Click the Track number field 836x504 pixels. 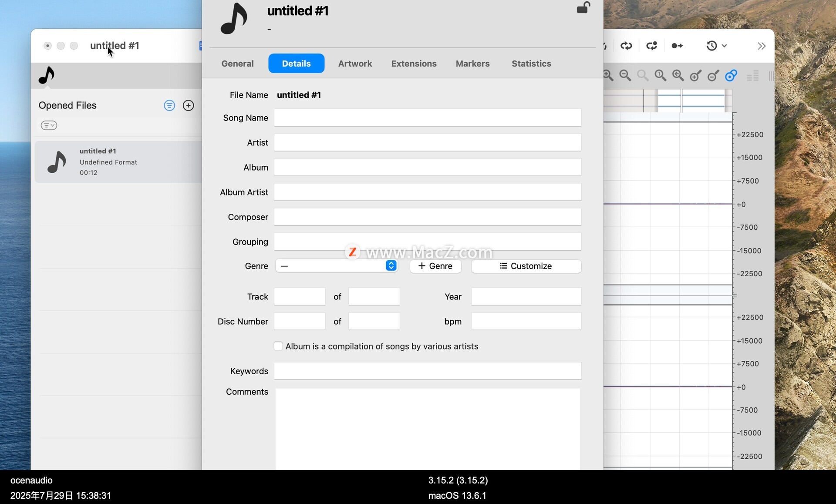click(300, 297)
